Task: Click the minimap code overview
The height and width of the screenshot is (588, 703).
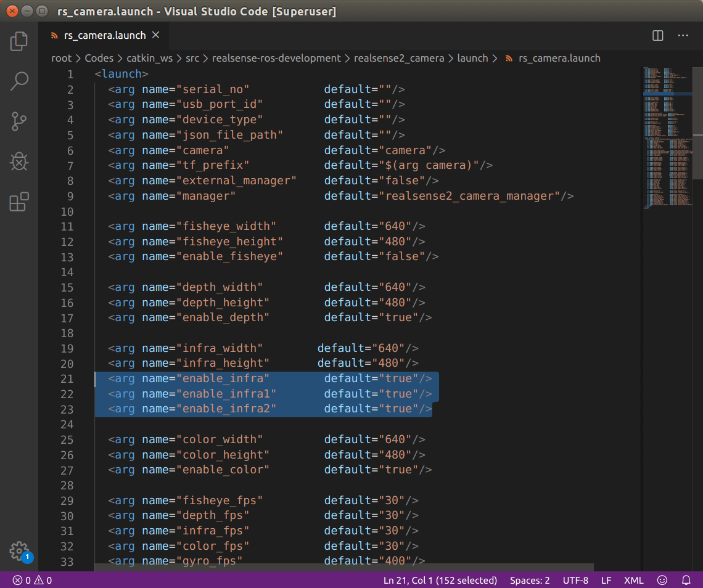Action: (x=668, y=138)
